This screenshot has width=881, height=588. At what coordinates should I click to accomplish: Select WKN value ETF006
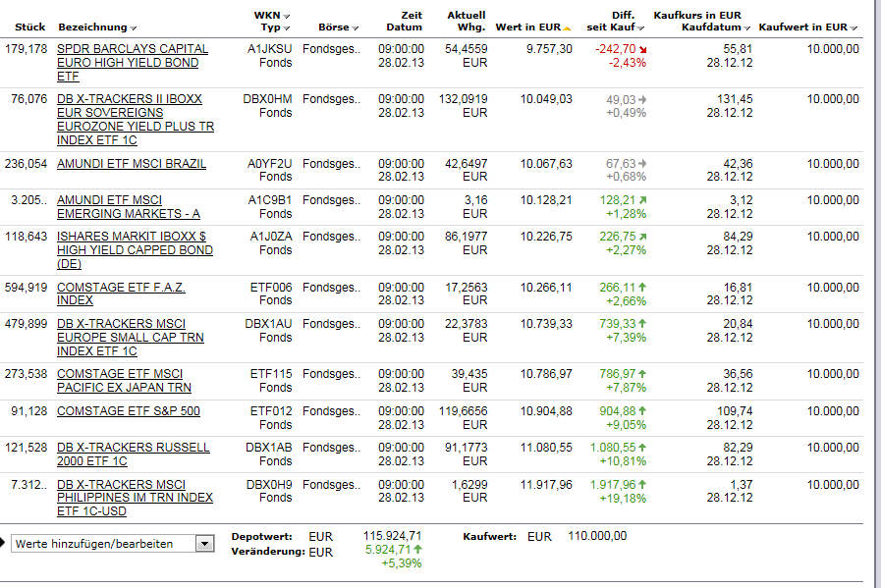pyautogui.click(x=271, y=287)
